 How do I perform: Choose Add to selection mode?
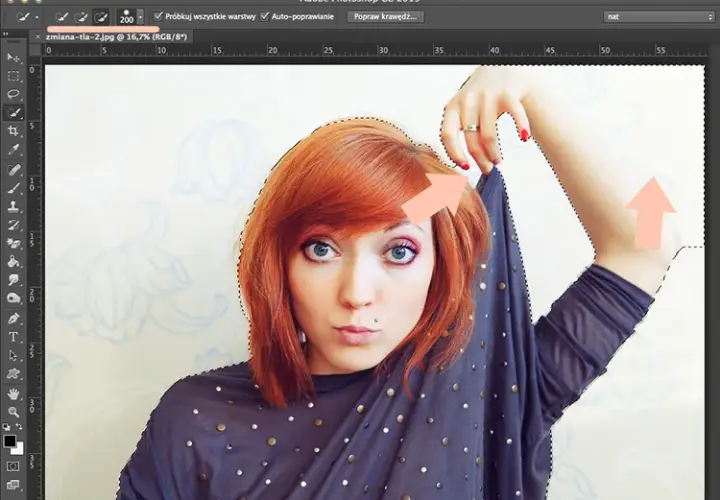(x=81, y=17)
